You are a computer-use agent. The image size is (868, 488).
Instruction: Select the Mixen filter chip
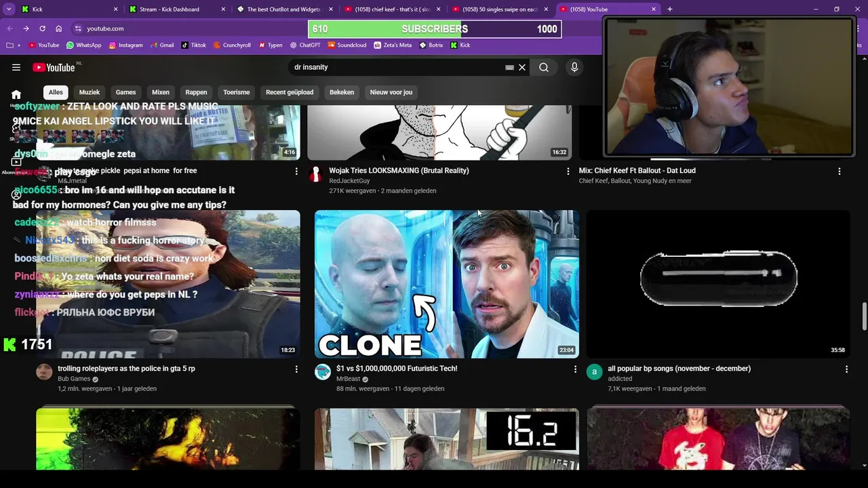tap(161, 92)
